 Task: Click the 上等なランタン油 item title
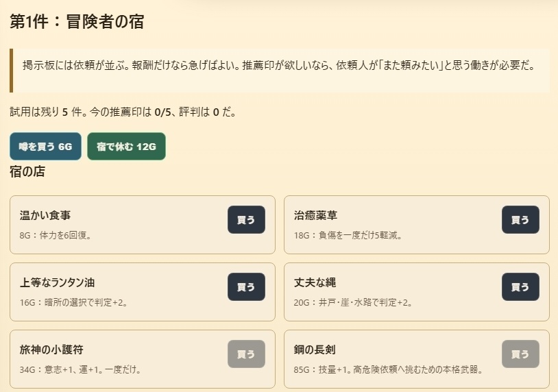tap(58, 283)
